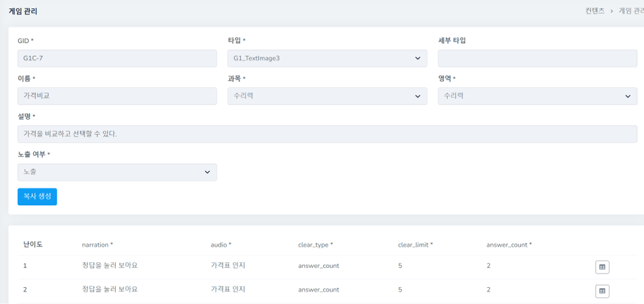Screen dimensions: 644x304
Task: Click the 컨텐츠 breadcrumb link
Action: point(595,11)
